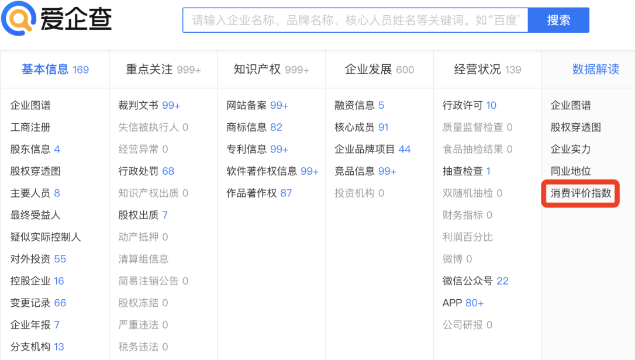Click the 爱企查 magnifier logo icon
This screenshot has height=360, width=635.
pyautogui.click(x=18, y=19)
